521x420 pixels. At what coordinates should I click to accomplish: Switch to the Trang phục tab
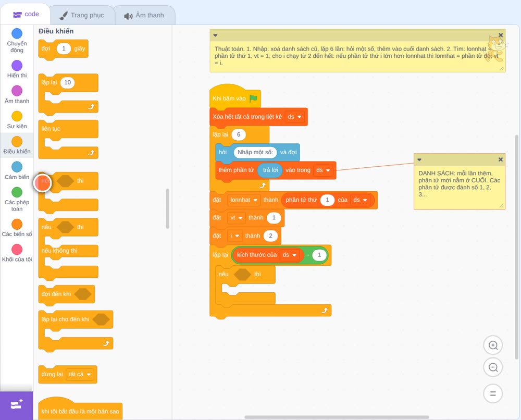pyautogui.click(x=82, y=15)
